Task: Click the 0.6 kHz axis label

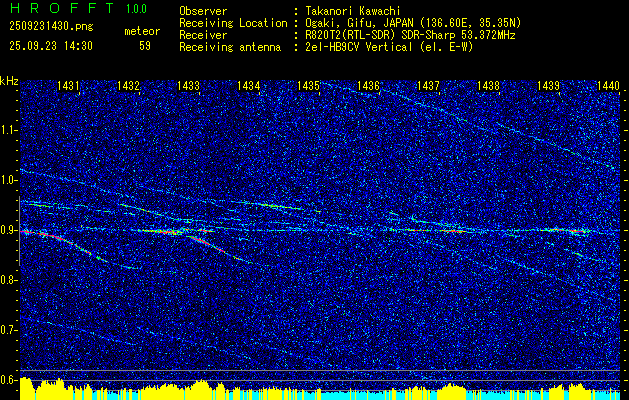Action: (x=9, y=380)
